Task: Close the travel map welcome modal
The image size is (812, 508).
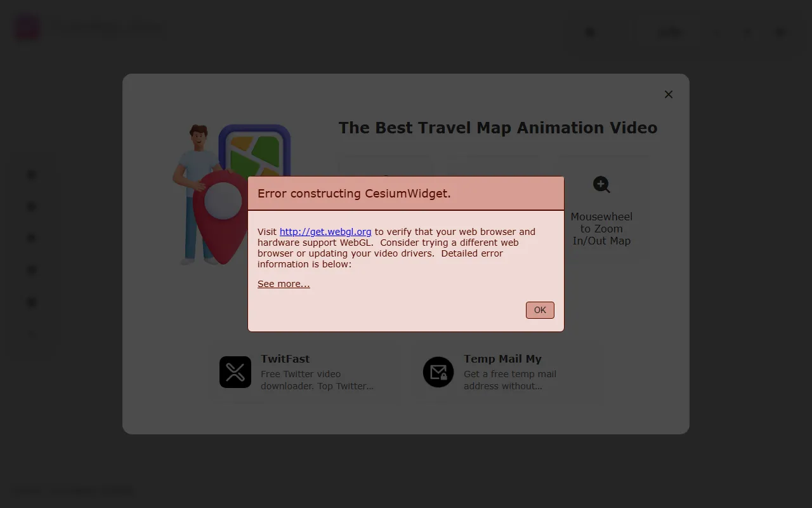Action: (x=668, y=94)
